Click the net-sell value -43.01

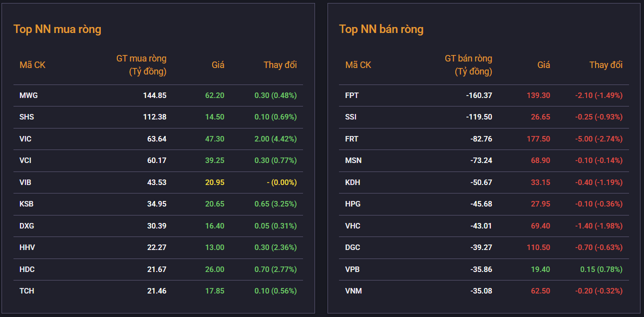(x=481, y=226)
